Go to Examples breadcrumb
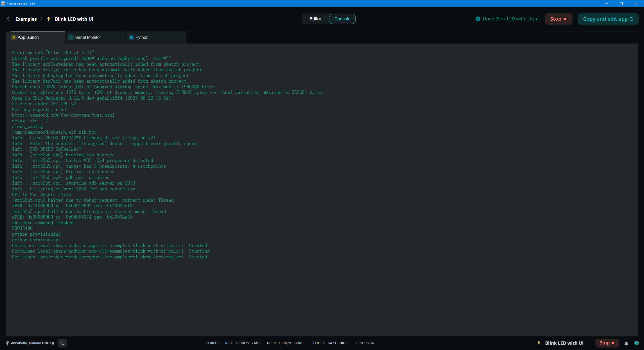This screenshot has height=350, width=644. 26,19
